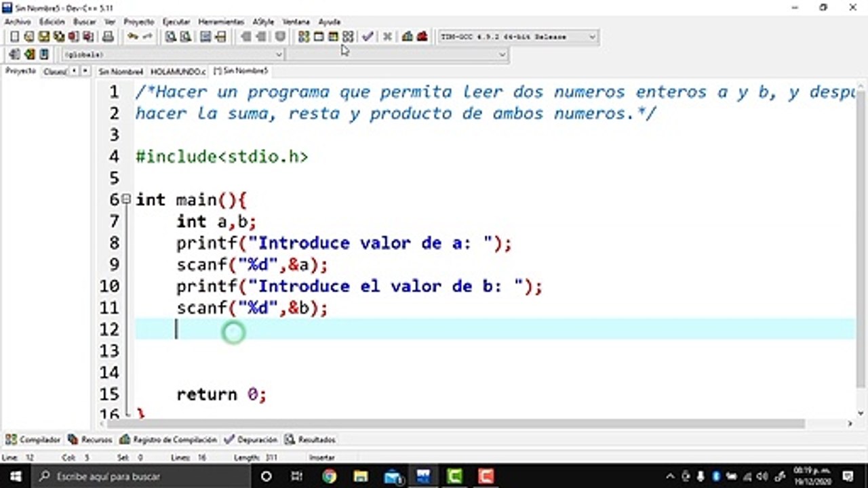This screenshot has width=868, height=488.
Task: Open the Ventana menu
Action: tap(296, 22)
